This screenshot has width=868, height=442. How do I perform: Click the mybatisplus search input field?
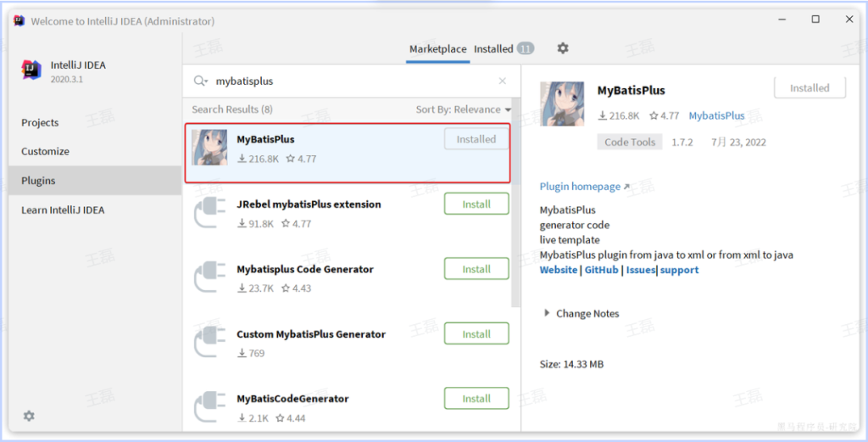[348, 81]
